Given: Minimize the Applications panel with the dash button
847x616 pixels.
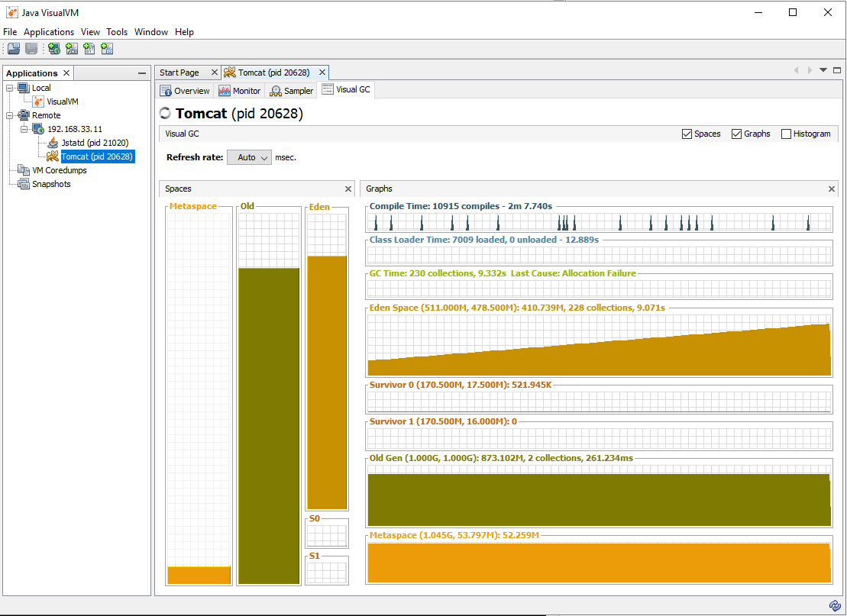Looking at the screenshot, I should (142, 73).
